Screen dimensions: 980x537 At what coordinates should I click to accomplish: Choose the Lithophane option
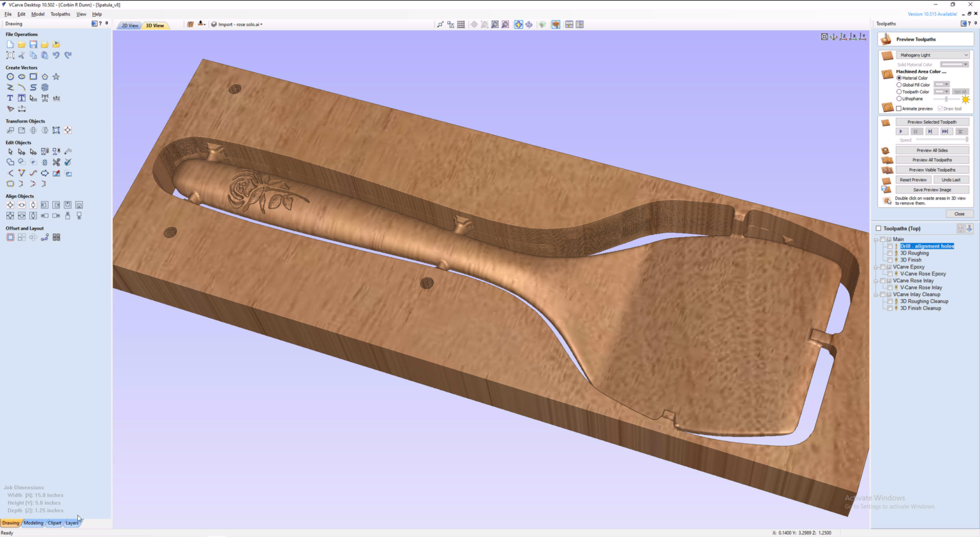(x=899, y=99)
